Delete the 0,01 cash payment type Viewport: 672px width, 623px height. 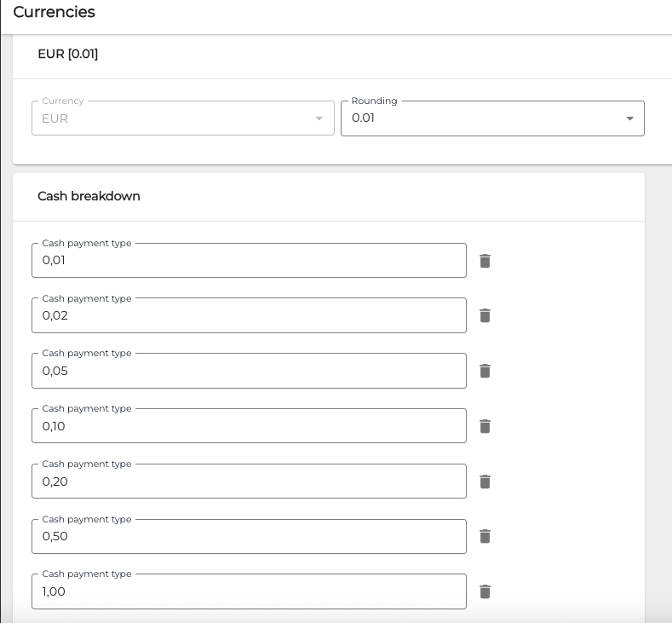pos(485,261)
